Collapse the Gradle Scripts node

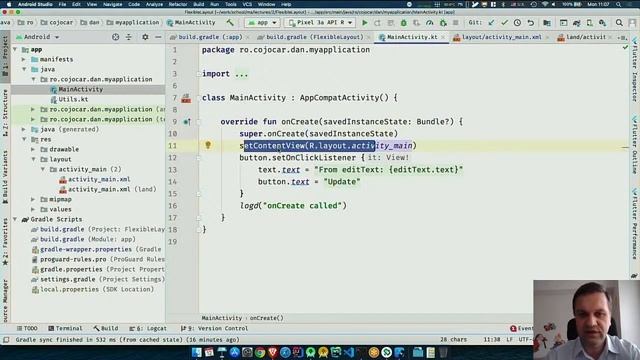point(15,220)
